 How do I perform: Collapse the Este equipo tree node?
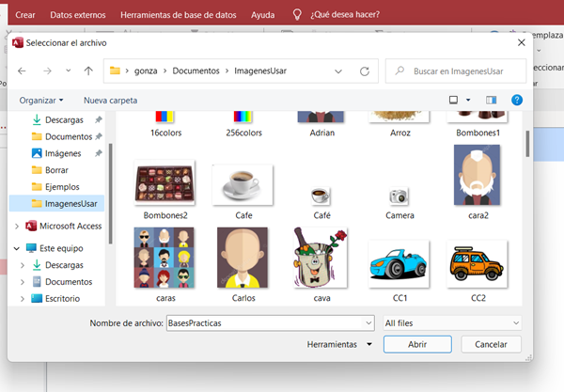(17, 248)
